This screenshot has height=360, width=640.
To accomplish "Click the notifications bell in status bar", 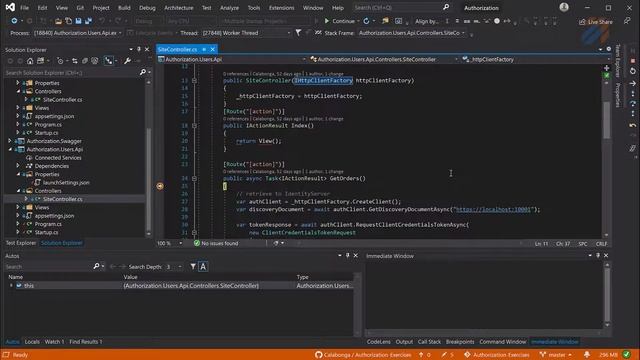I will point(587,355).
